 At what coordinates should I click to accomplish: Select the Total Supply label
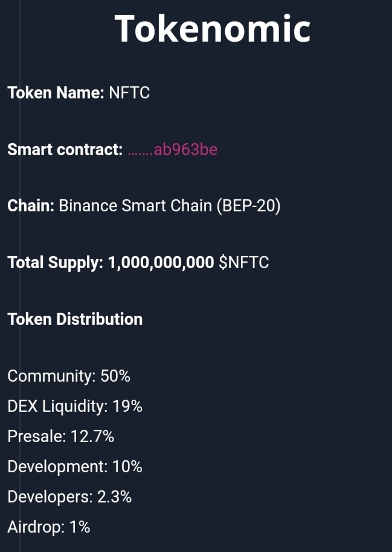(55, 263)
